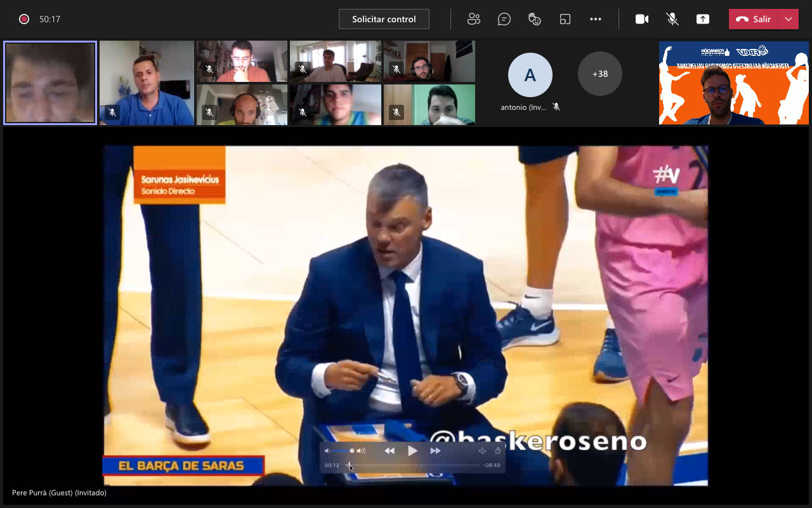Click the red recording indicator
Screen dimensions: 812x508
tap(24, 19)
